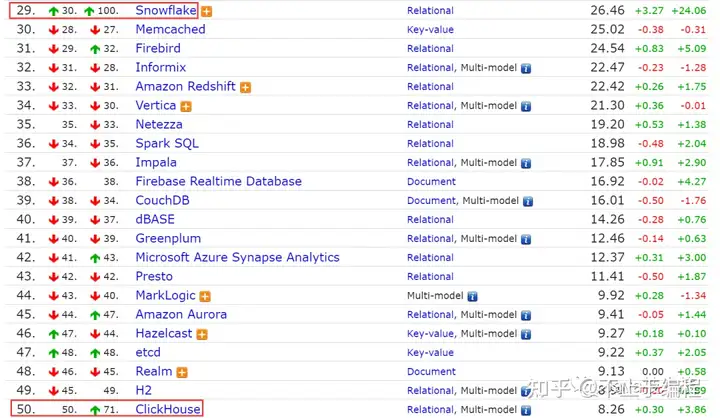Open the Firebase Realtime Database link
The height and width of the screenshot is (418, 720).
[x=219, y=181]
